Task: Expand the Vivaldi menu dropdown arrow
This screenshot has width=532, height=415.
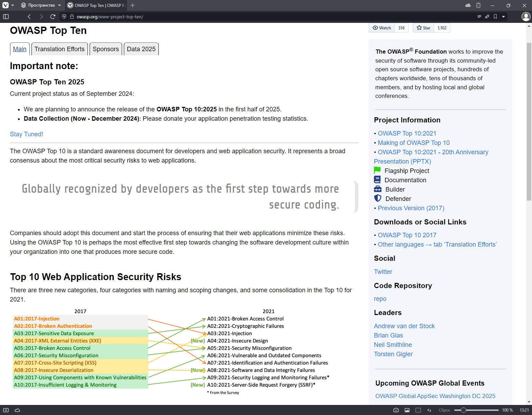Action: pos(13,5)
